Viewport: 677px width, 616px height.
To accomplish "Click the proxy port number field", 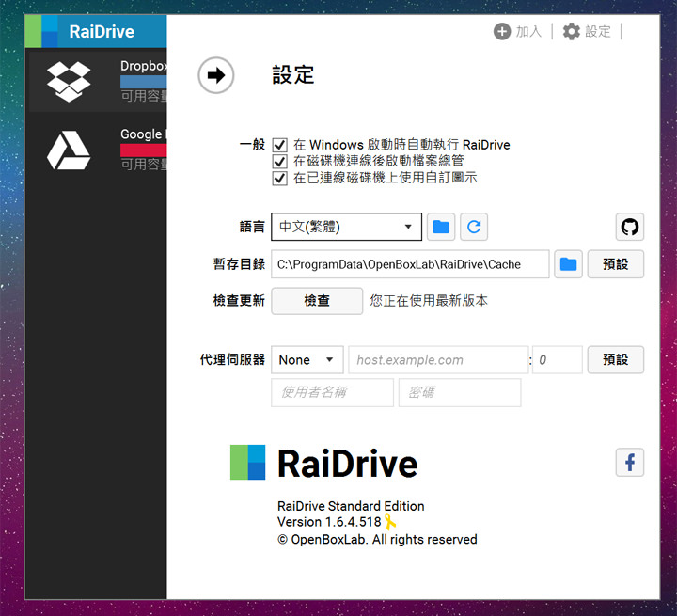I will (x=558, y=359).
